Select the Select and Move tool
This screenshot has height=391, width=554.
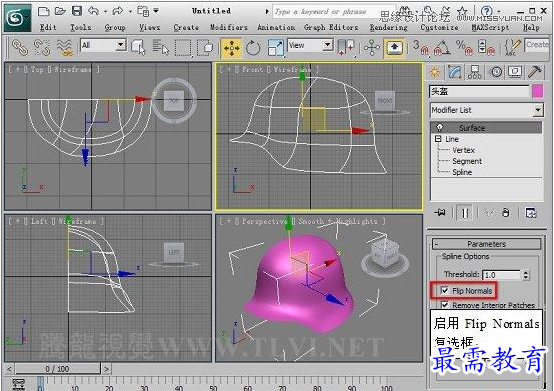(x=231, y=48)
